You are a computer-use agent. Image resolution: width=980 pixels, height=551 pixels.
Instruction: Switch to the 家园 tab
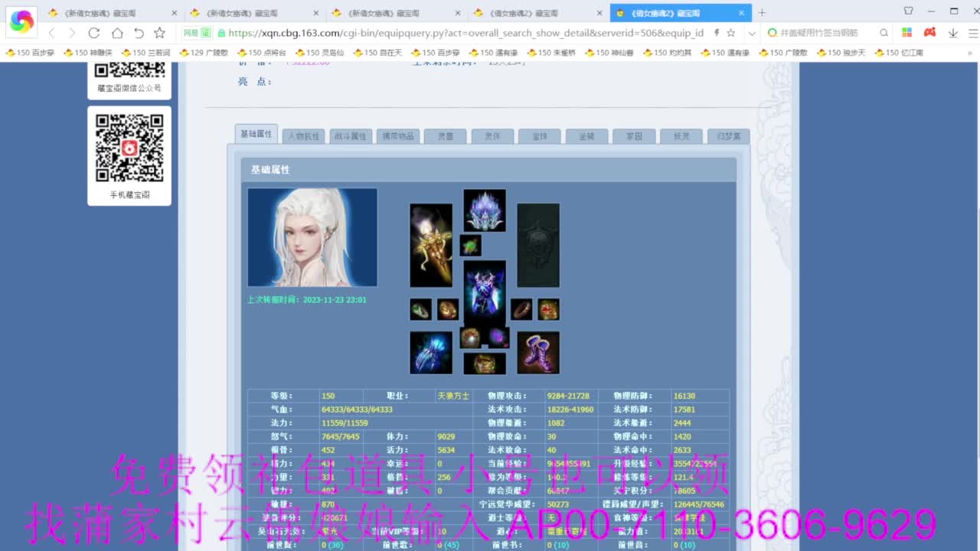pos(634,136)
